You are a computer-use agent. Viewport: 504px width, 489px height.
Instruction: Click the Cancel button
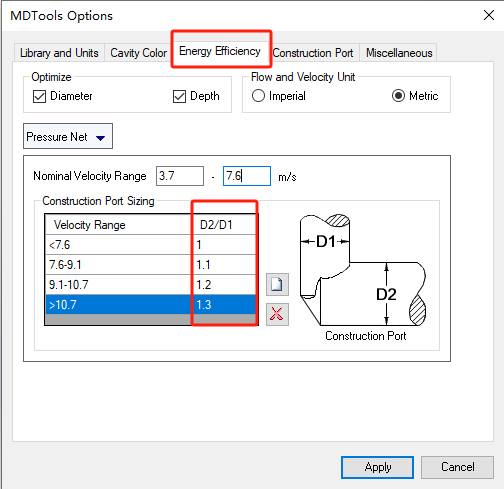pos(457,467)
